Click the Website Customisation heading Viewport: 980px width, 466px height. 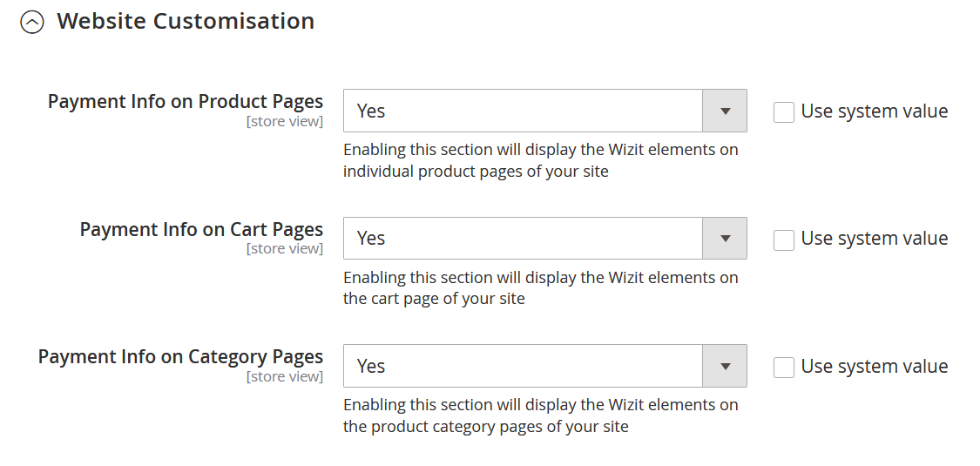coord(186,21)
